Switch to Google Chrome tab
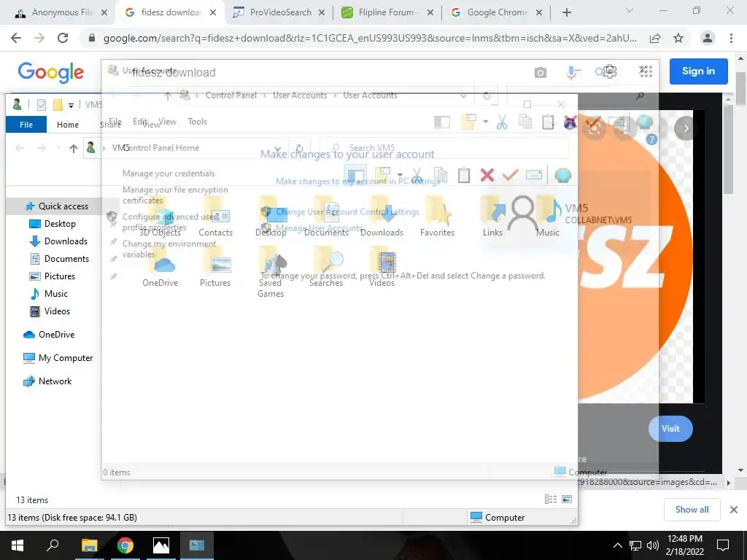The width and height of the screenshot is (747, 560). click(496, 12)
